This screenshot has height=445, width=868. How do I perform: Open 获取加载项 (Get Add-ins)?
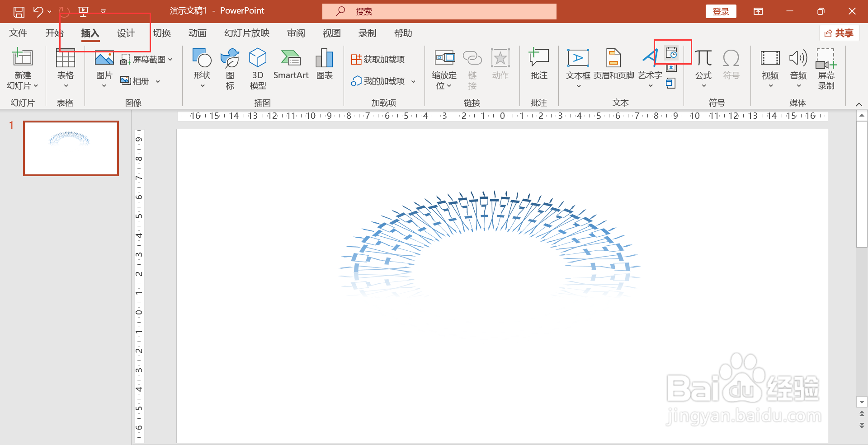pos(378,59)
